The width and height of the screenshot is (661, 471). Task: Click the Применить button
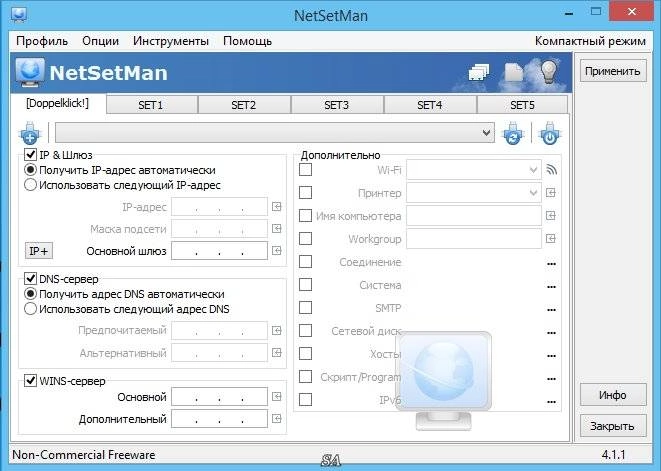click(x=613, y=71)
